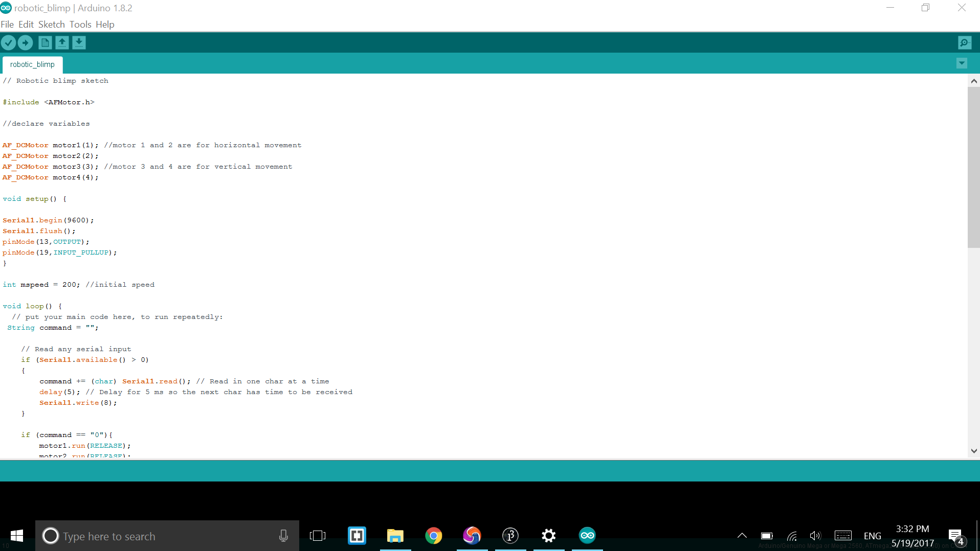Click the '//declare variables' comment
The height and width of the screenshot is (551, 980).
click(x=46, y=124)
